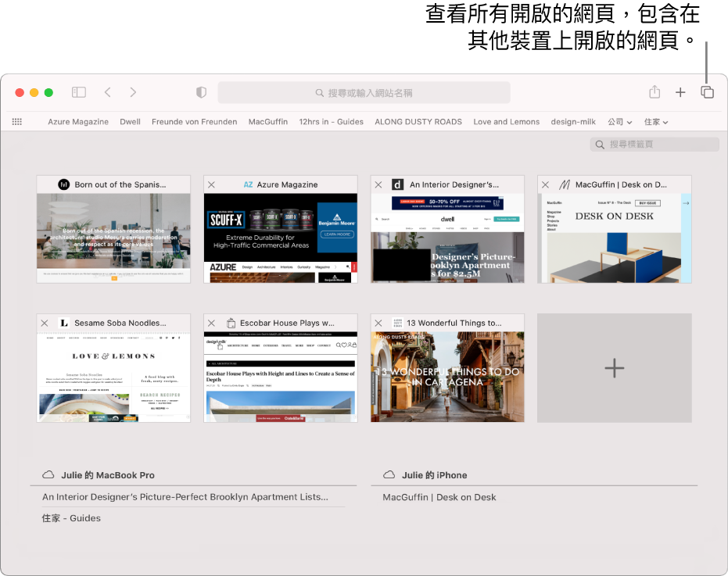728x576 pixels.
Task: Click the tab overview icon
Action: point(707,92)
